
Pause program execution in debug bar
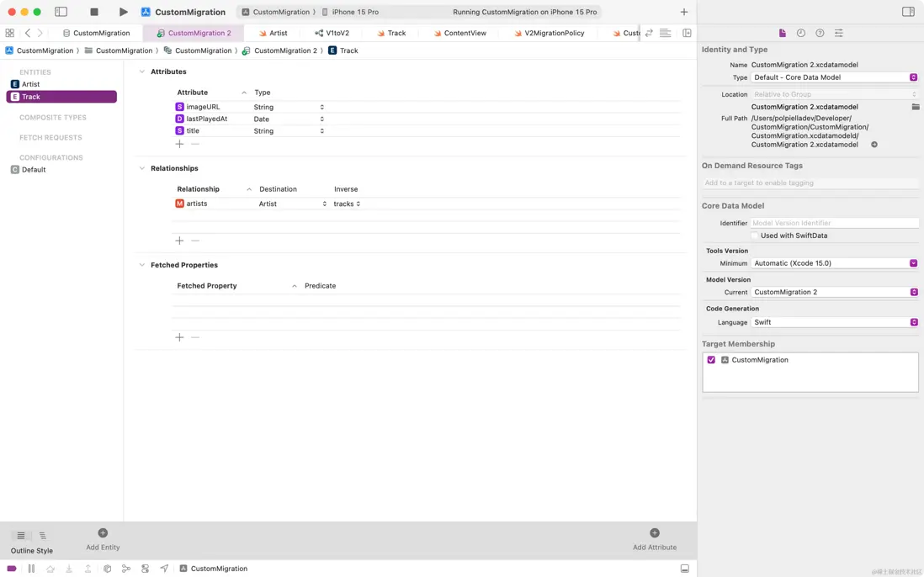click(31, 569)
